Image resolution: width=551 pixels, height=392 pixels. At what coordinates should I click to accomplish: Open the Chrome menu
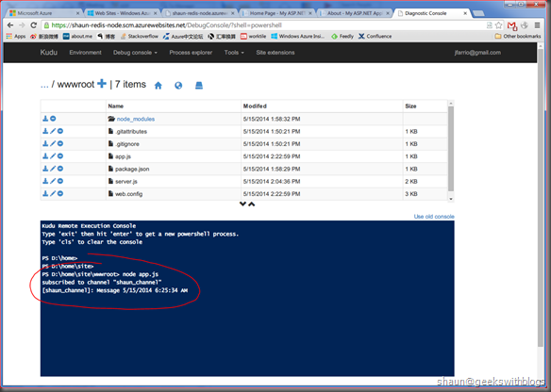click(x=537, y=25)
